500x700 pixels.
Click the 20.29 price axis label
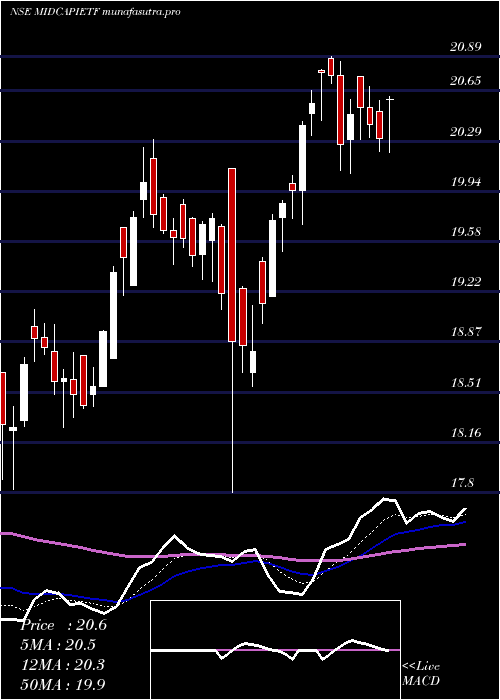[x=466, y=131]
